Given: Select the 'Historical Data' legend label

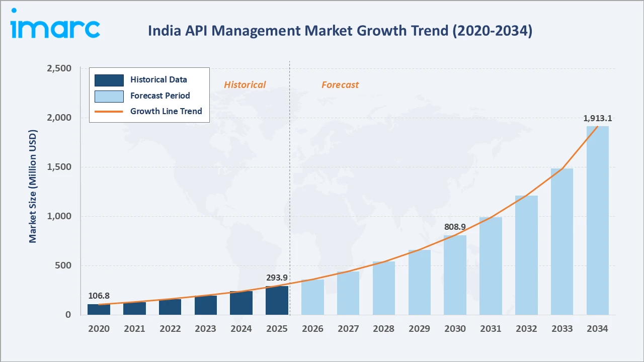Looking at the screenshot, I should (158, 79).
